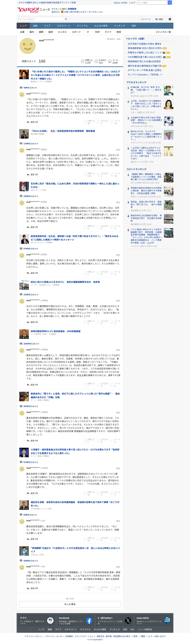Open bus video thumbnail 1:54 in comment ranking
Viewport: 190px width, 644px height.
coord(168,233)
